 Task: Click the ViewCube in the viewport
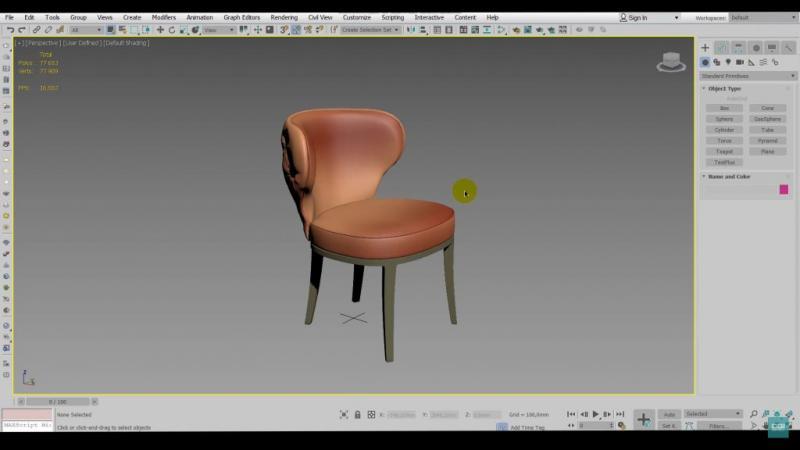click(670, 62)
